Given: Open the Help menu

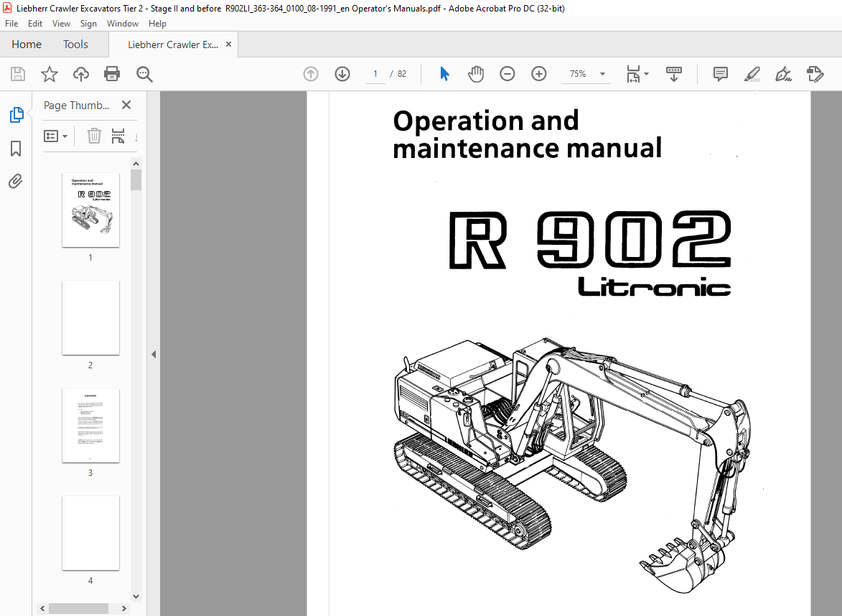Looking at the screenshot, I should click(157, 24).
